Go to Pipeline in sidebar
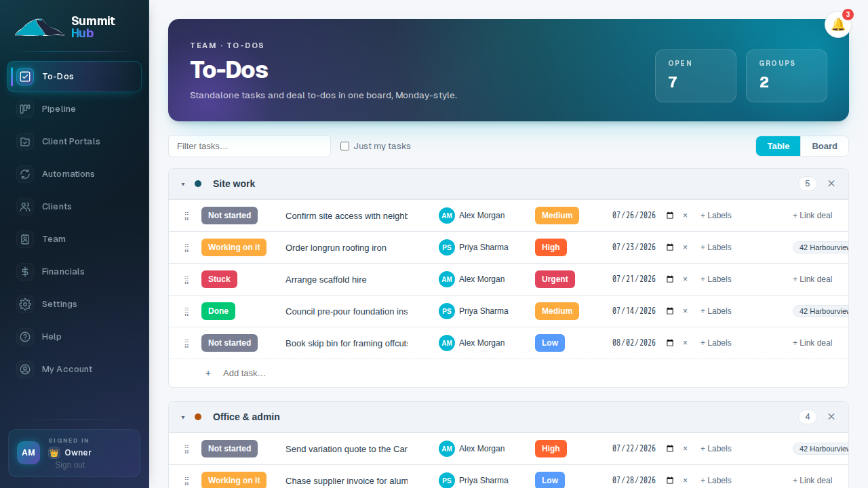The width and height of the screenshot is (868, 488). coord(75,109)
